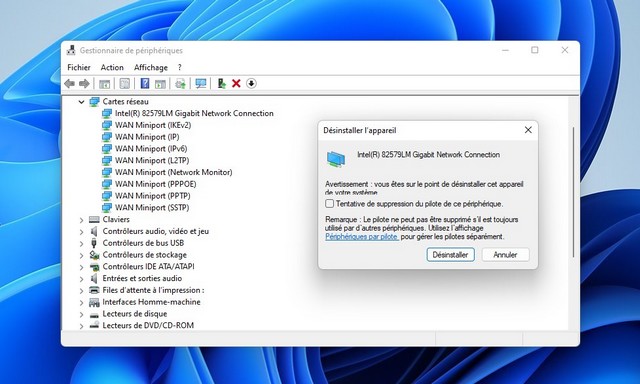
Task: Click the update driver toolbar icon
Action: (180, 84)
